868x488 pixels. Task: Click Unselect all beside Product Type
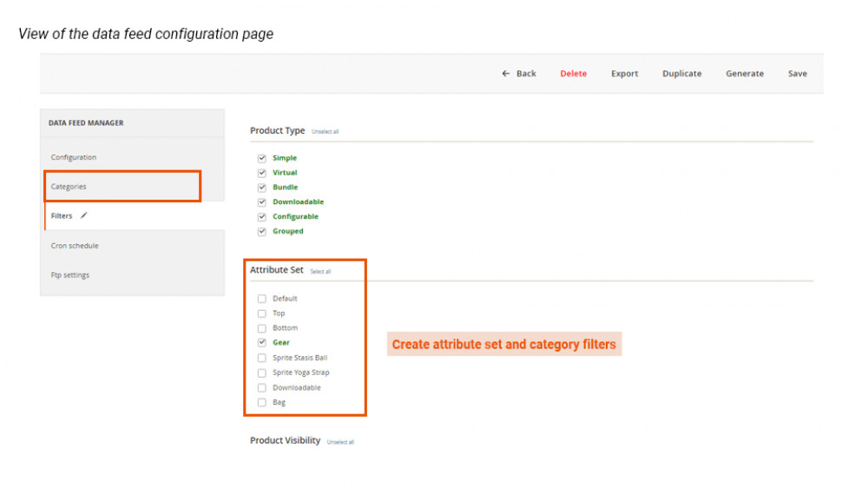coord(325,132)
